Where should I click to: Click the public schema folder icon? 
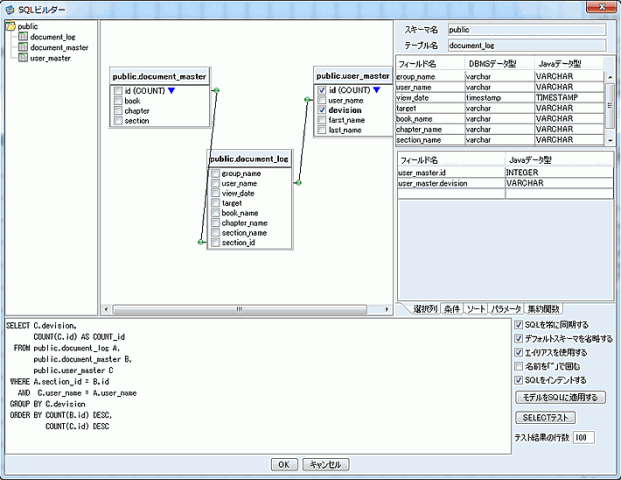10,26
